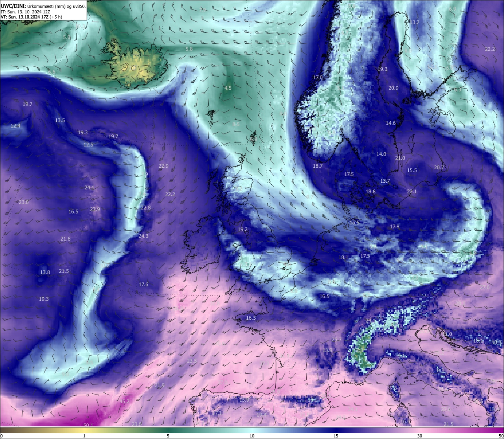Click the 20.7 value over the Baltic states
Viewport: 504px width, 439px height.
tap(439, 167)
